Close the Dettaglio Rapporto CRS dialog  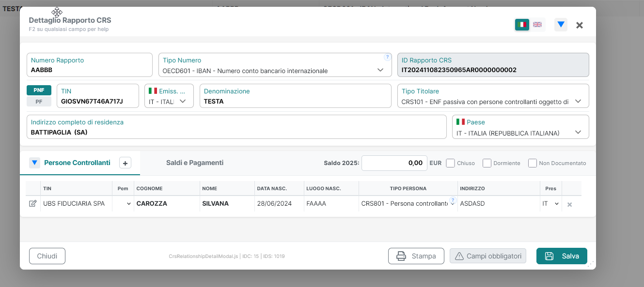[579, 25]
